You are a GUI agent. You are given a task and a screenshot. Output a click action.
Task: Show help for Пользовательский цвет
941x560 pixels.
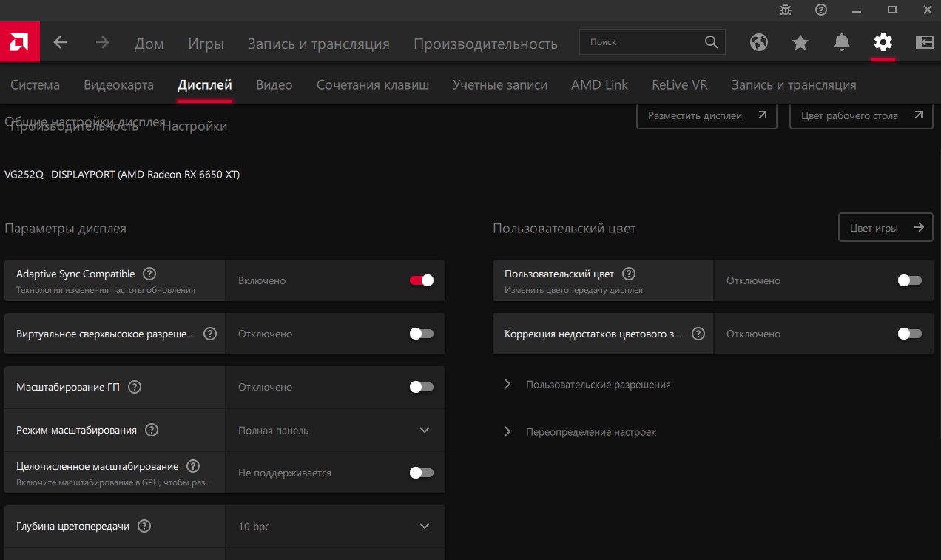coord(629,274)
